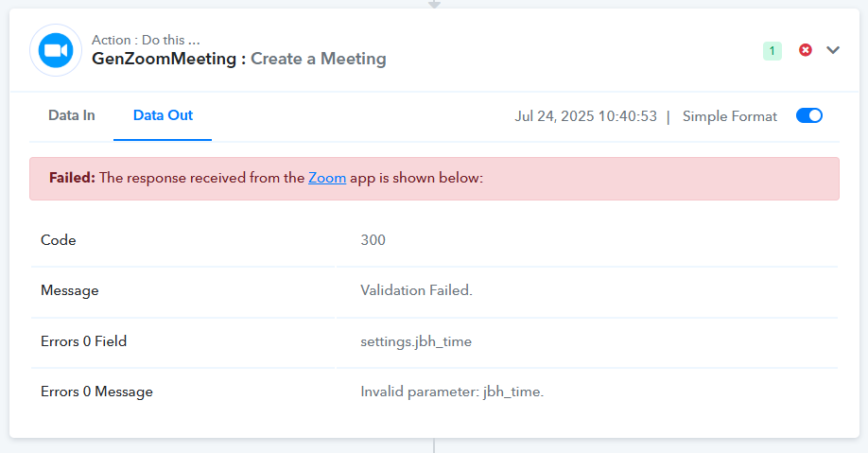Select the Data Out tab
Screen dimensions: 868x453
[163, 115]
